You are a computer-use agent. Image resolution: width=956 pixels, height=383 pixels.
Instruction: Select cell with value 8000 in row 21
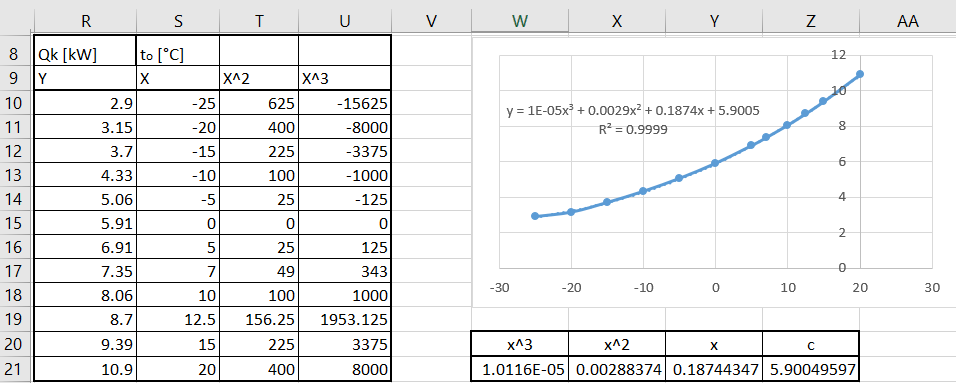(344, 368)
